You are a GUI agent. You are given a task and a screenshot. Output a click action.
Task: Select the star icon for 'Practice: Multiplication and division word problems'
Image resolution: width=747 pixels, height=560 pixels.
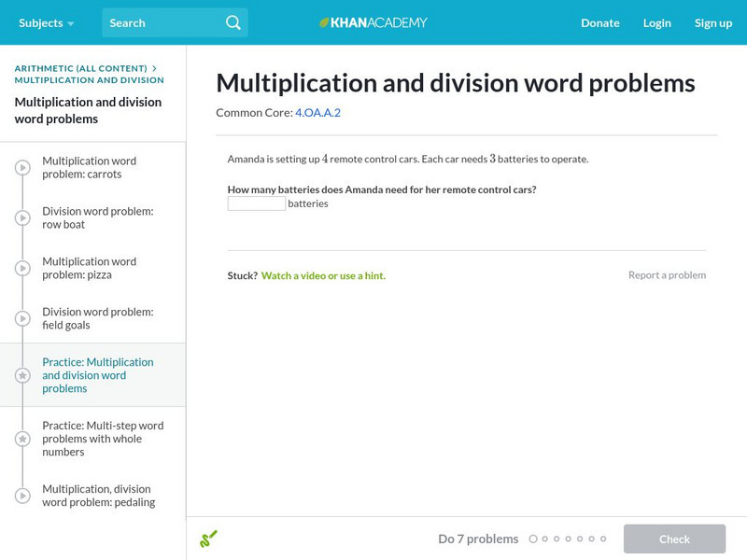click(x=21, y=373)
